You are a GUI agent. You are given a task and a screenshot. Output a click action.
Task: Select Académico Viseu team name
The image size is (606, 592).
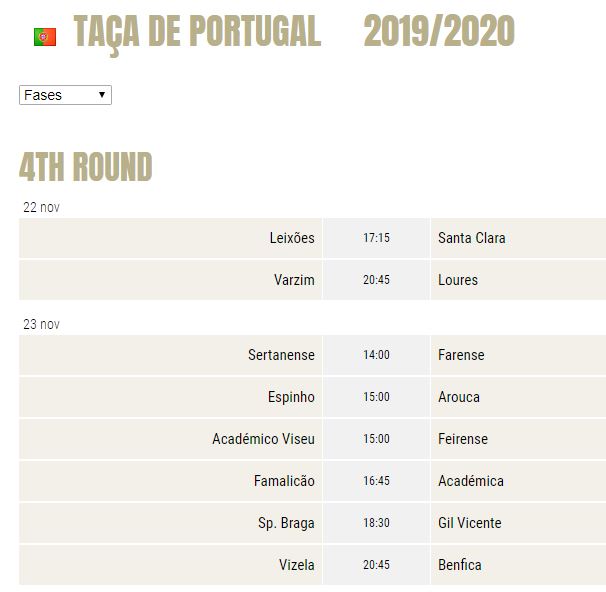point(263,439)
